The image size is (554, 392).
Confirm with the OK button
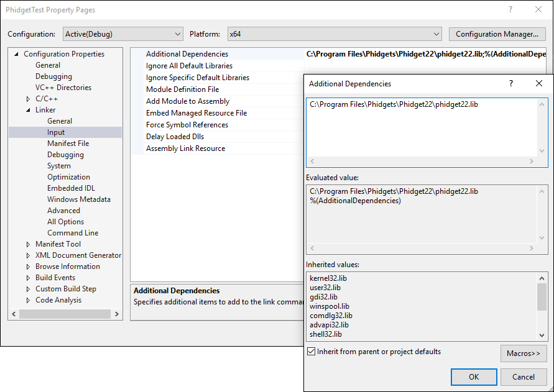474,377
